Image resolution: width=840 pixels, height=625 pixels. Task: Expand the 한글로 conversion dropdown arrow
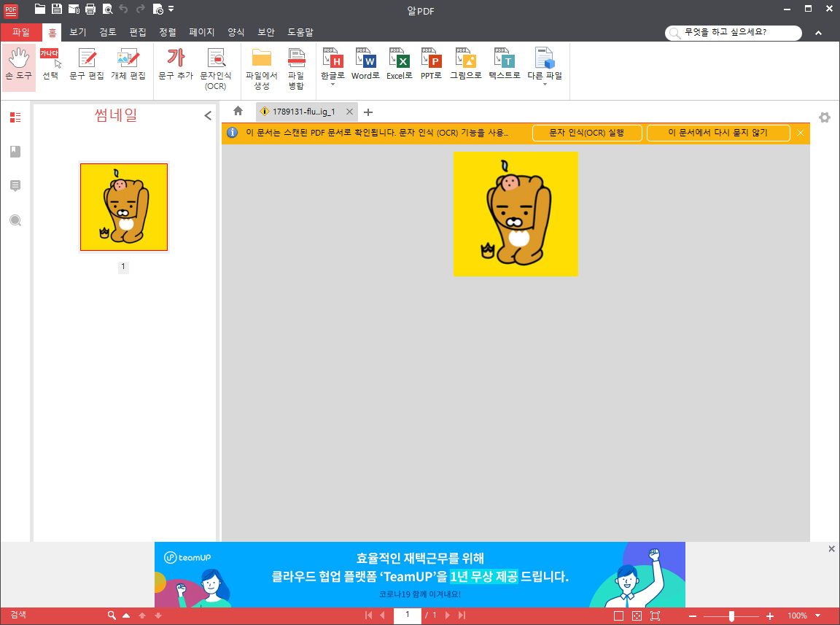tap(332, 85)
